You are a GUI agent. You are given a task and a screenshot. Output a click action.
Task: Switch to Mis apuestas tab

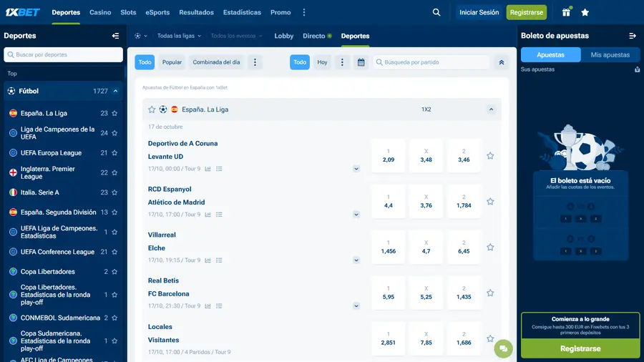[x=610, y=54]
